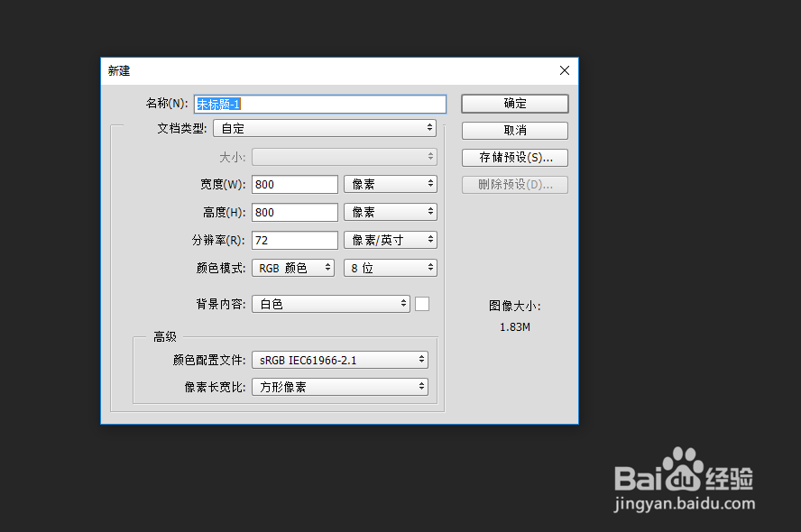Click the 名称 text field
Image resolution: width=801 pixels, height=532 pixels.
[320, 105]
